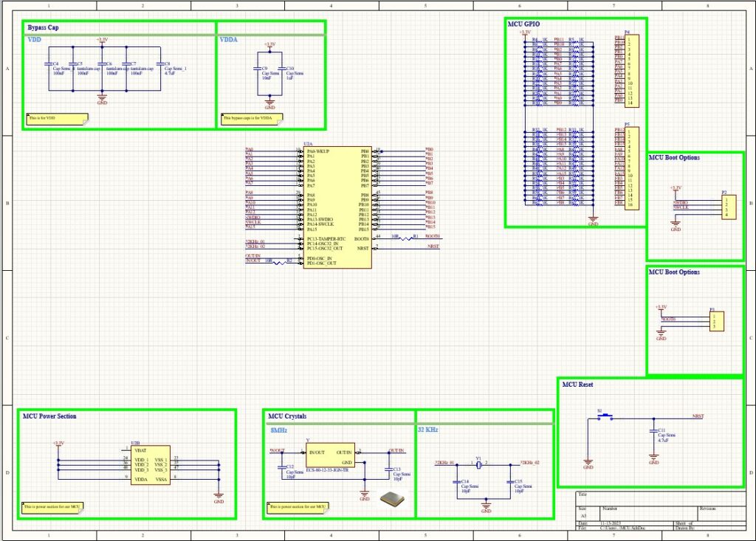Select the GND symbol under VDDA capacitors
756x541 pixels.
269,106
